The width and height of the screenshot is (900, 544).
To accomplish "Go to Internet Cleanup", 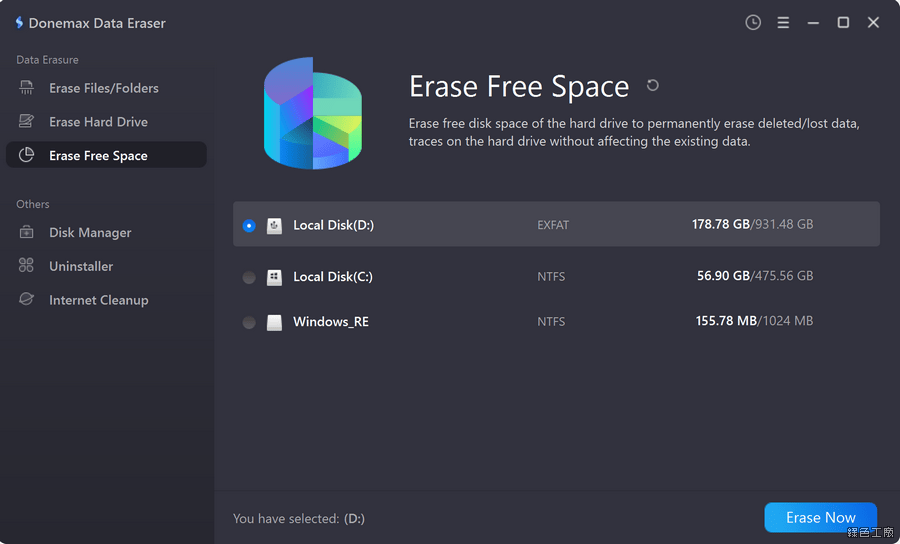I will point(98,300).
